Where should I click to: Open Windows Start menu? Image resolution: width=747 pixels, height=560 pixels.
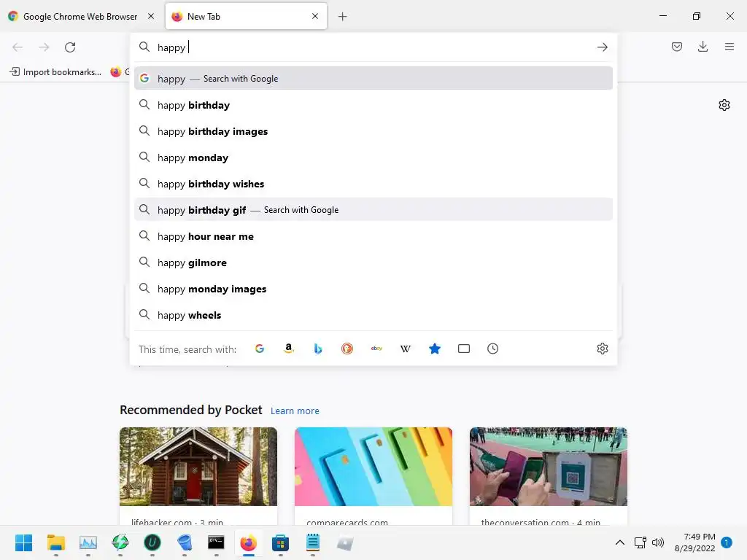[24, 542]
